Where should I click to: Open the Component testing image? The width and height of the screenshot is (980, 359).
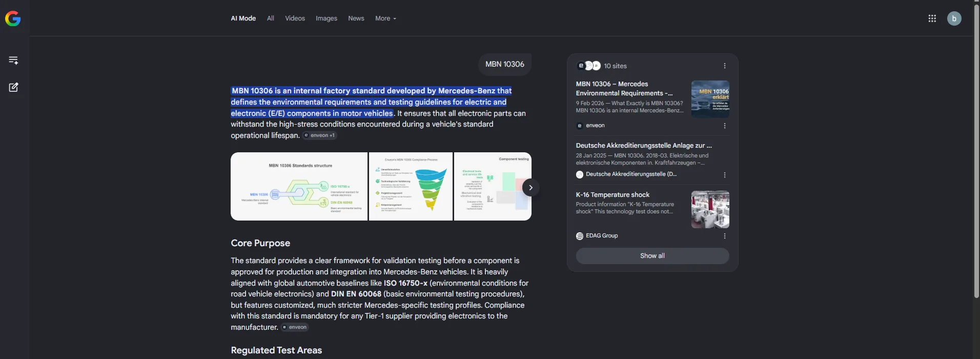[x=493, y=187]
